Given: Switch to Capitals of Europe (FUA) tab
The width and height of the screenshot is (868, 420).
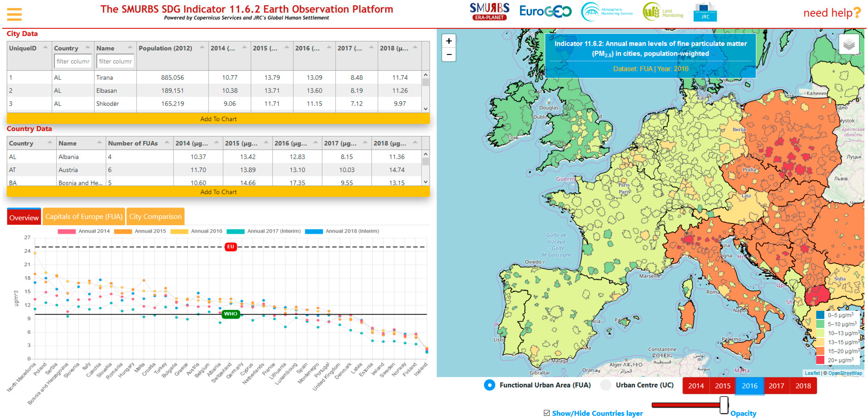Looking at the screenshot, I should pos(84,216).
